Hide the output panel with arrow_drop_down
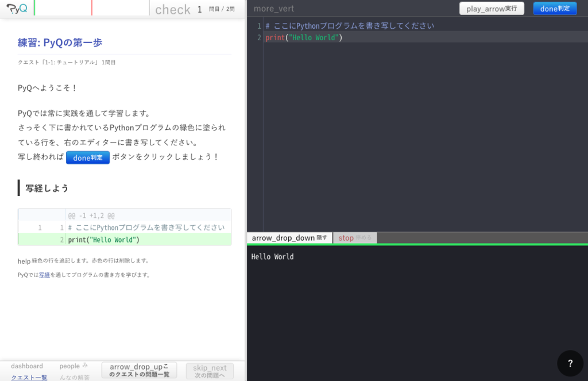Viewport: 588px width, 381px height. point(289,238)
